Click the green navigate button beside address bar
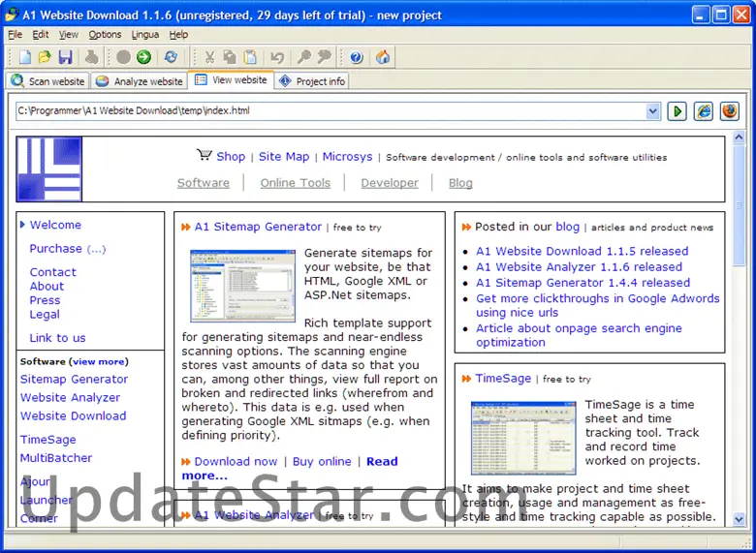The height and width of the screenshot is (553, 756). click(x=677, y=111)
